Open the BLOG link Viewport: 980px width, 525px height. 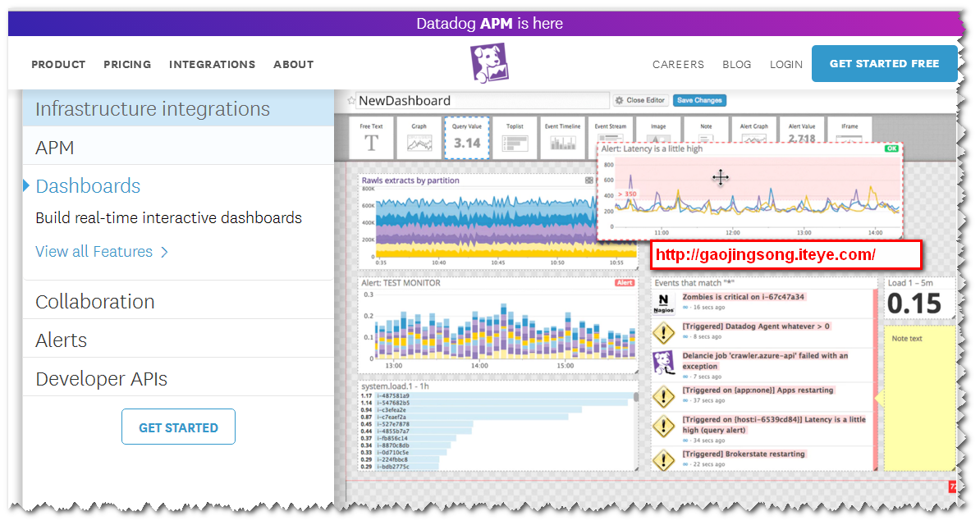tap(737, 64)
